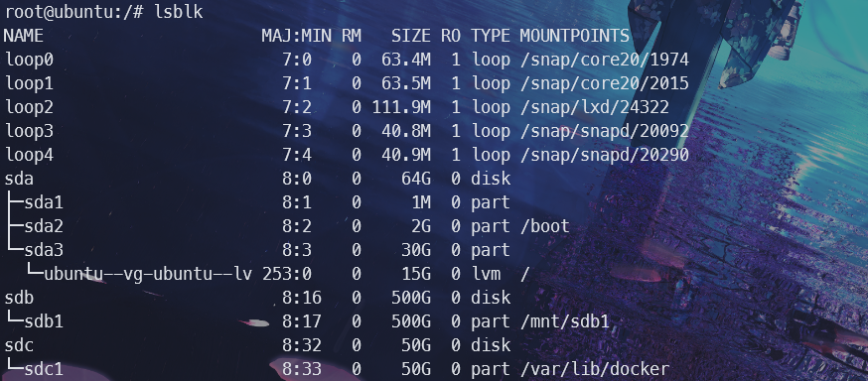The image size is (868, 381).
Task: Click the '63.5M' size value
Action: [406, 83]
